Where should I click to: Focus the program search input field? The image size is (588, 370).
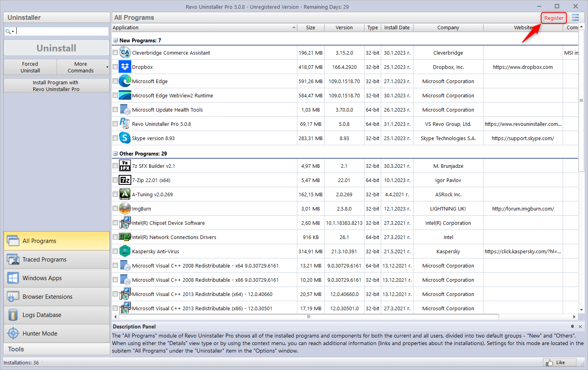[62, 31]
